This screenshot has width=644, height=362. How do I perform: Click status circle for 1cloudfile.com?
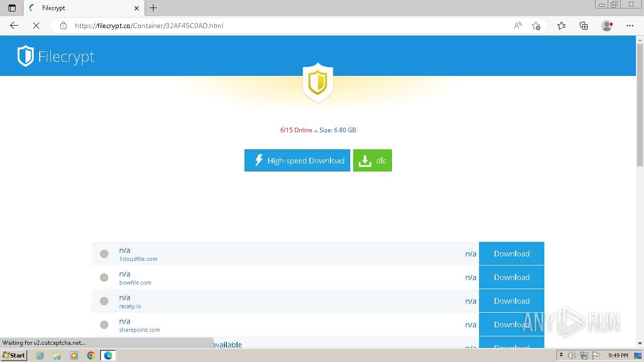point(104,254)
